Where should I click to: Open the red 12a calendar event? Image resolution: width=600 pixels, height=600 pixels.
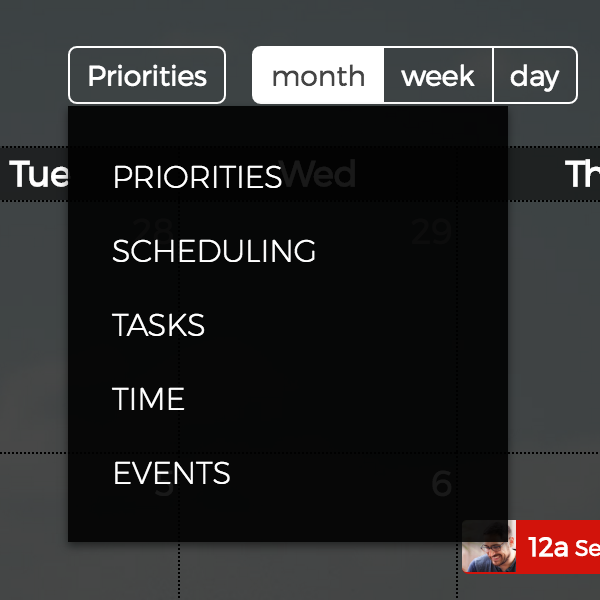pyautogui.click(x=558, y=546)
